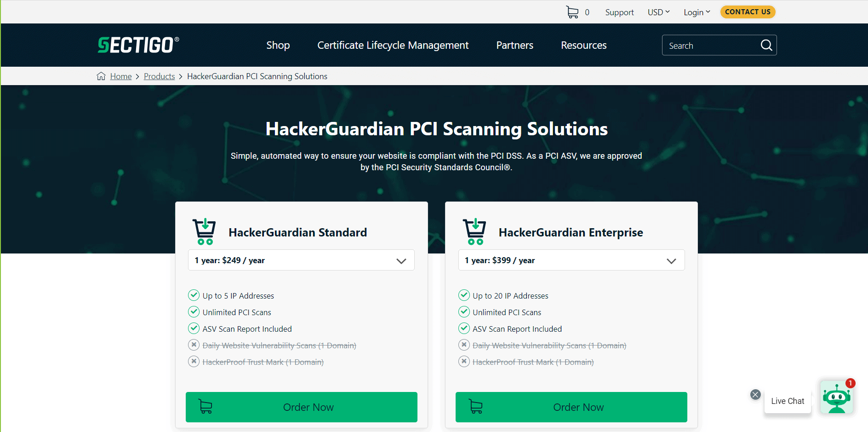The height and width of the screenshot is (432, 868).
Task: Click the cart icon above HackerGuardian Enterprise
Action: [474, 231]
